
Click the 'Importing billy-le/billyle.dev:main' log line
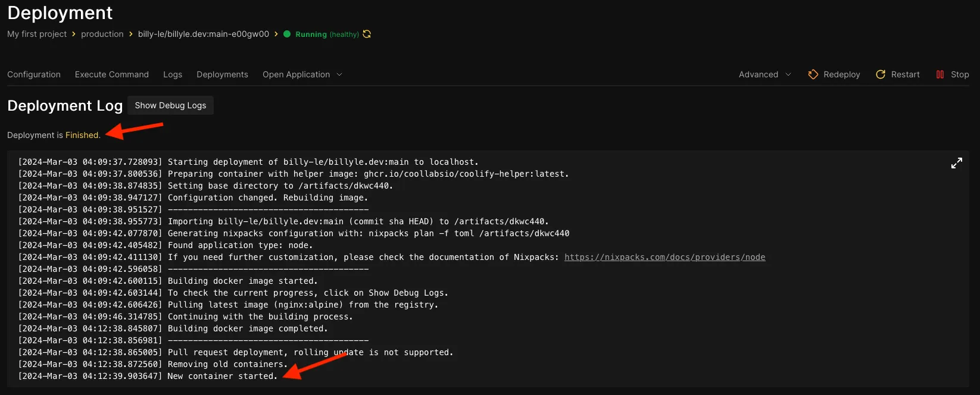click(x=283, y=221)
